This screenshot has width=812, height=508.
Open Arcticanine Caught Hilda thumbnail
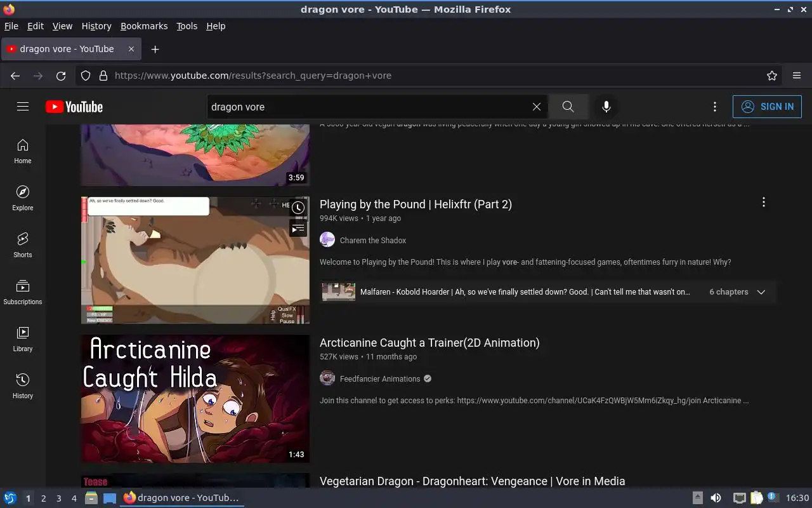click(x=195, y=398)
